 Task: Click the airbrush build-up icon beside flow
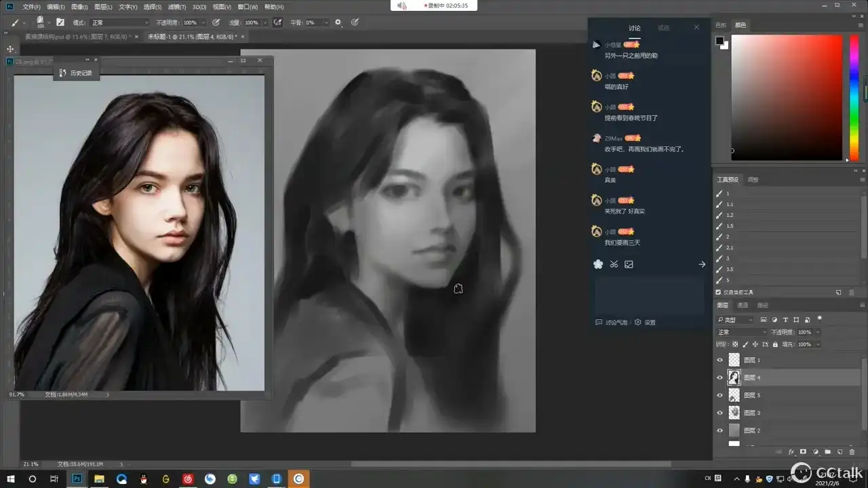click(x=277, y=22)
